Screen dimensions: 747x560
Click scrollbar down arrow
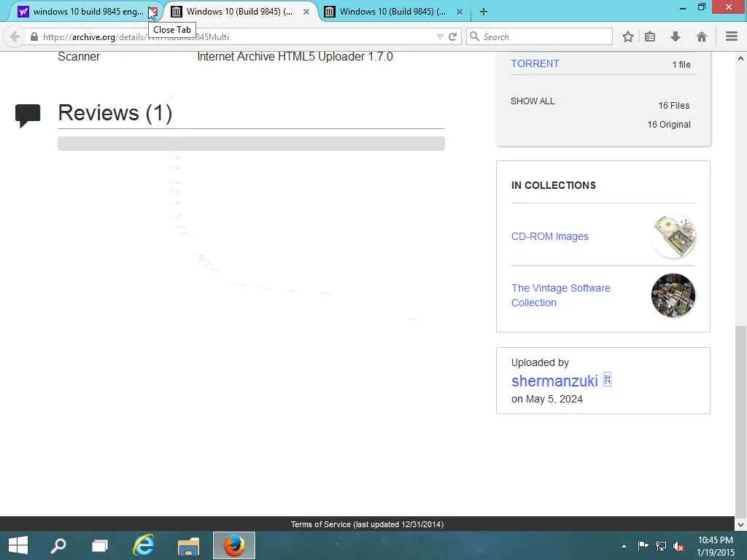tap(740, 524)
